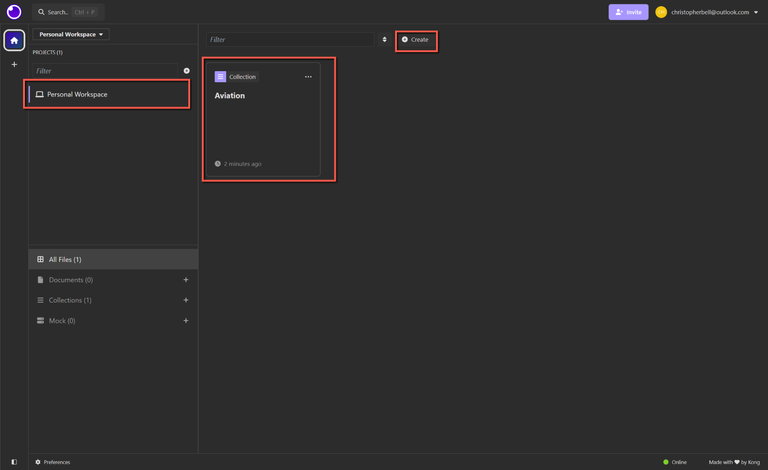Open the Aviation collection card

[x=262, y=120]
